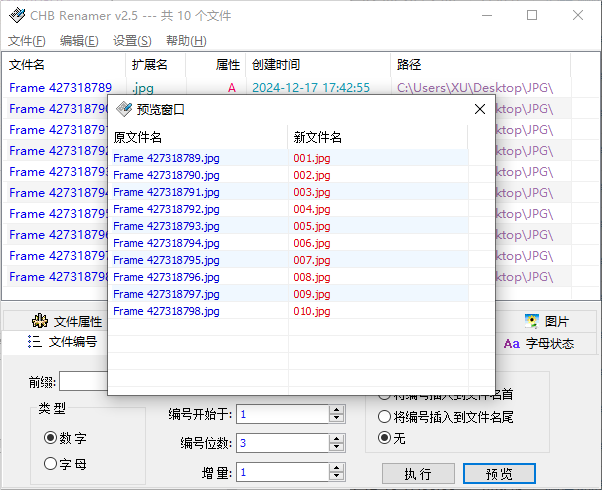This screenshot has height=490, width=602.
Task: Click the 新文件名 column header
Action: click(378, 137)
